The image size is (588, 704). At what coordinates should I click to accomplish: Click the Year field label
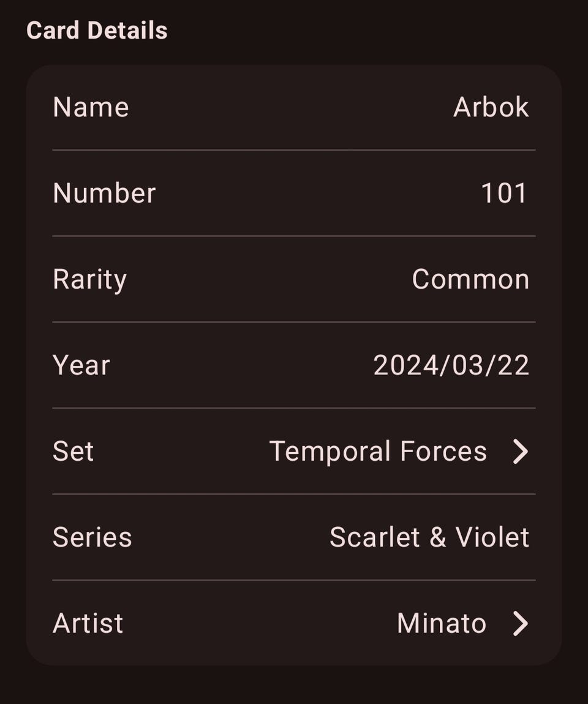coord(81,366)
